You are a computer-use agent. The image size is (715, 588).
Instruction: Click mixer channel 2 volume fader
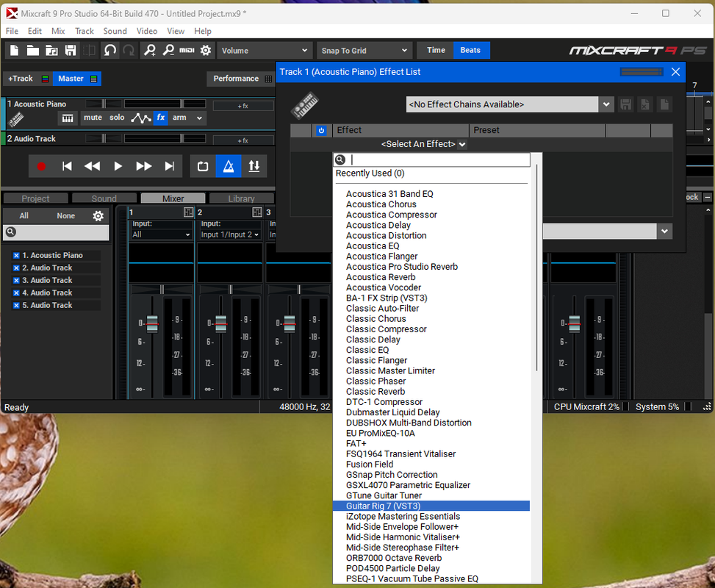220,323
